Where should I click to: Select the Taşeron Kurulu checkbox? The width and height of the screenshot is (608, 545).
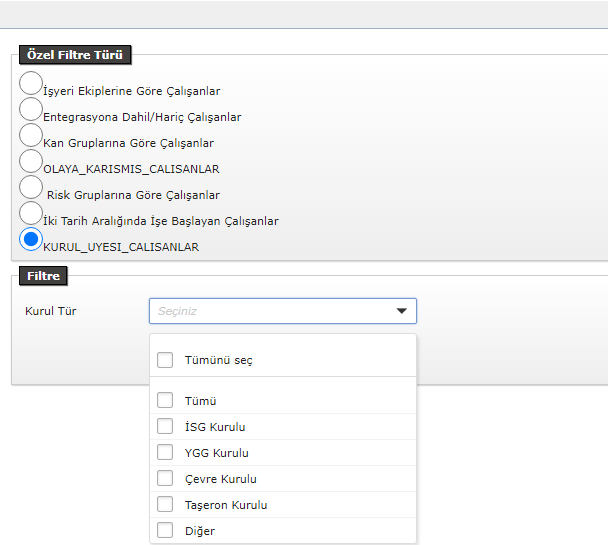[x=165, y=505]
